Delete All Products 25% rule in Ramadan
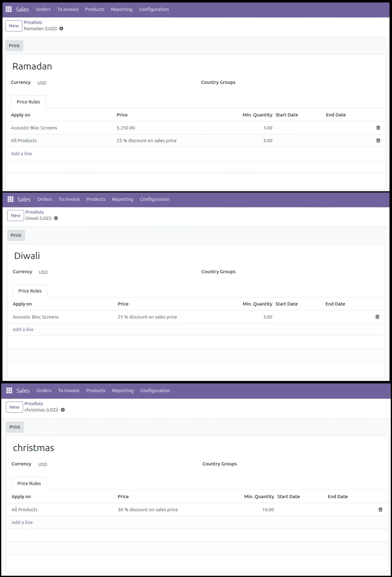This screenshot has height=577, width=392. pos(378,141)
